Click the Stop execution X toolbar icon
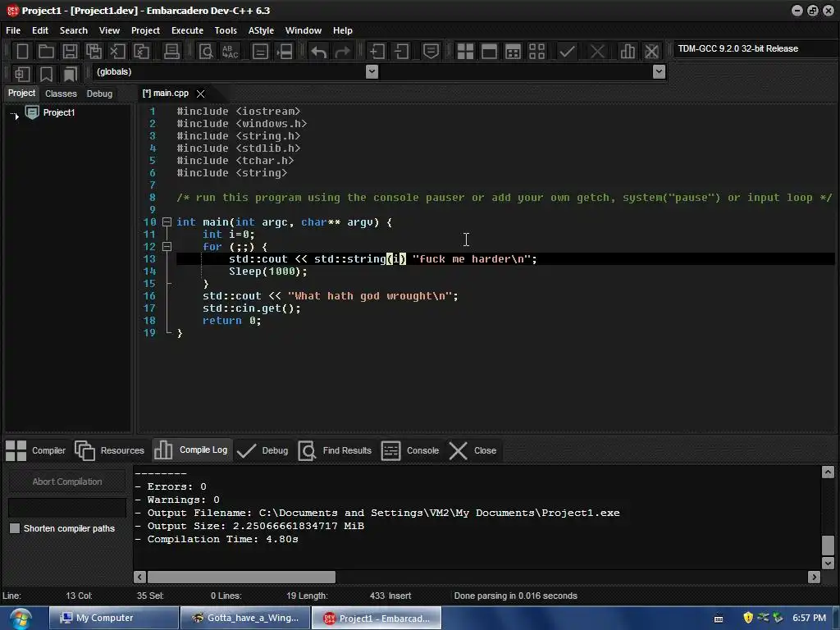This screenshot has width=840, height=630. click(597, 52)
